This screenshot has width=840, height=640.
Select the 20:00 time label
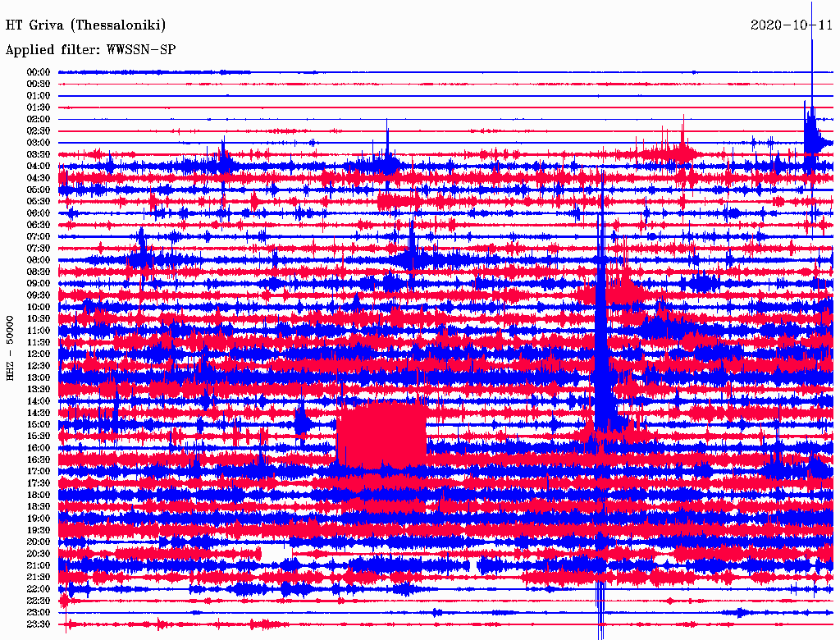[x=39, y=542]
